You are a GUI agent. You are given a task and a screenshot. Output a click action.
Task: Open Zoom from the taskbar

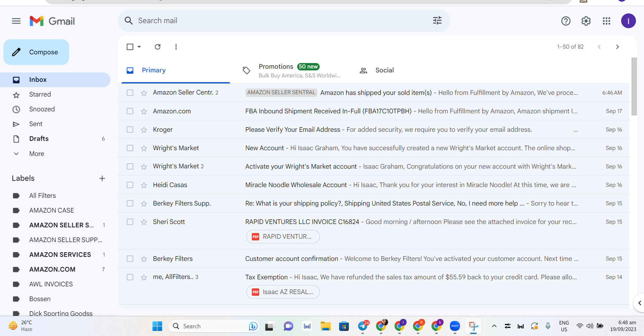(455, 326)
